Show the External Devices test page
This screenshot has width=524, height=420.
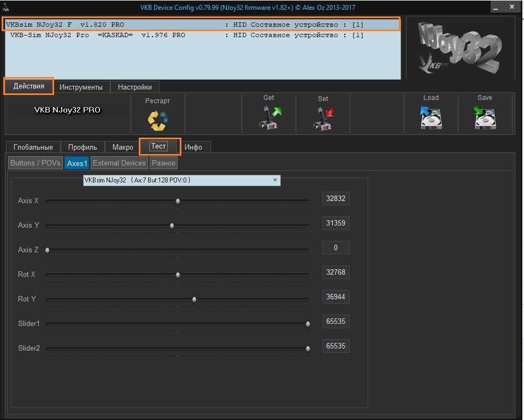[119, 163]
